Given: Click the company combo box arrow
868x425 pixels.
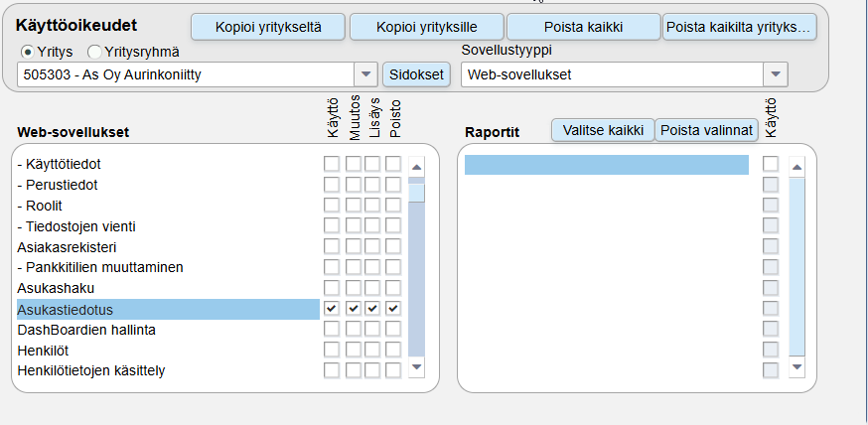Looking at the screenshot, I should (x=365, y=74).
